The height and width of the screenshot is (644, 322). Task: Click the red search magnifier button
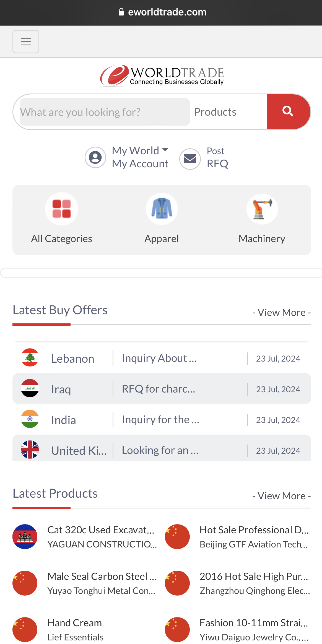[288, 112]
